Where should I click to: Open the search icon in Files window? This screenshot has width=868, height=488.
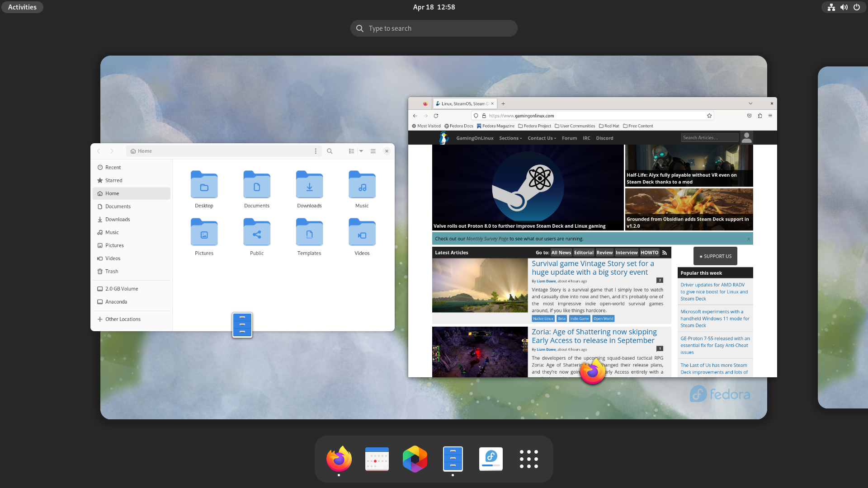pos(330,151)
